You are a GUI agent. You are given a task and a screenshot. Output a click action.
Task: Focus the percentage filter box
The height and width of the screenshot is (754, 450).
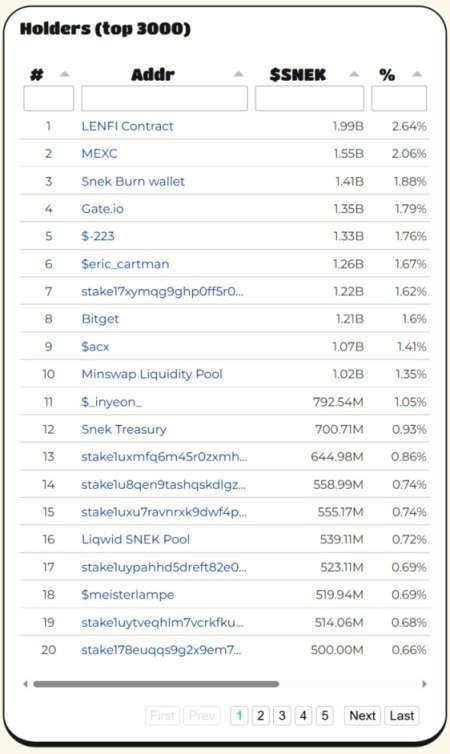pyautogui.click(x=399, y=98)
